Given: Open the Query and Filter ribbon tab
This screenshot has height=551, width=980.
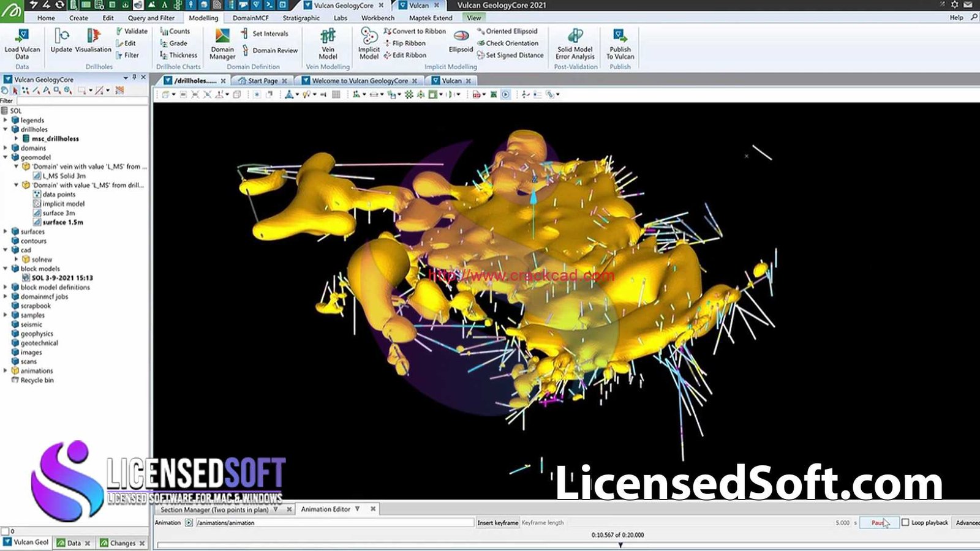Looking at the screenshot, I should pos(151,18).
